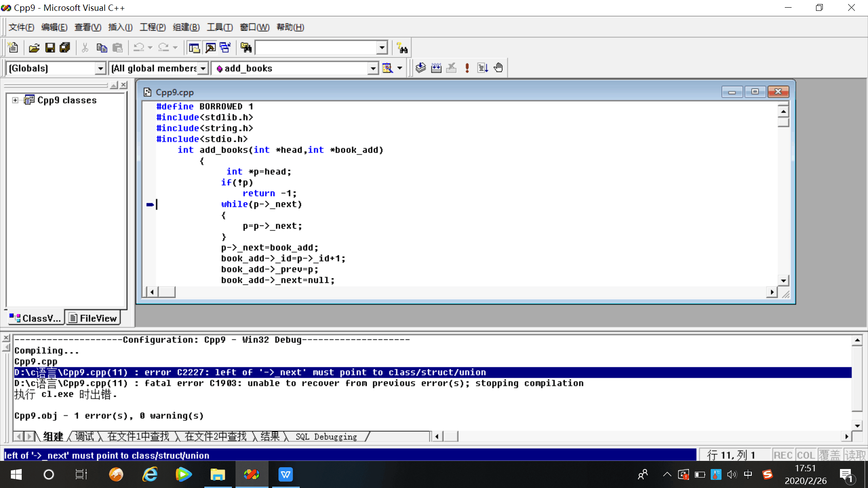Image resolution: width=868 pixels, height=488 pixels.
Task: Expand the Cpp9 classes tree node
Action: point(15,100)
